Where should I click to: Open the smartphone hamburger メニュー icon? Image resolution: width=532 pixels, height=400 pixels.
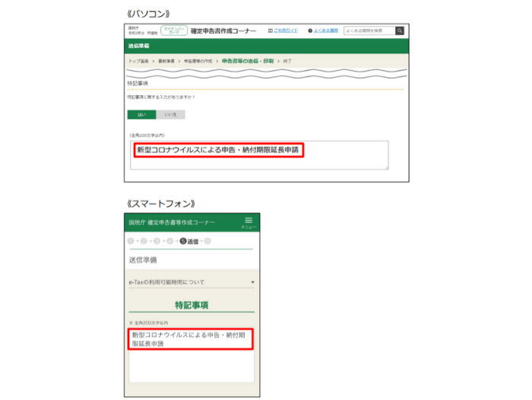248,221
